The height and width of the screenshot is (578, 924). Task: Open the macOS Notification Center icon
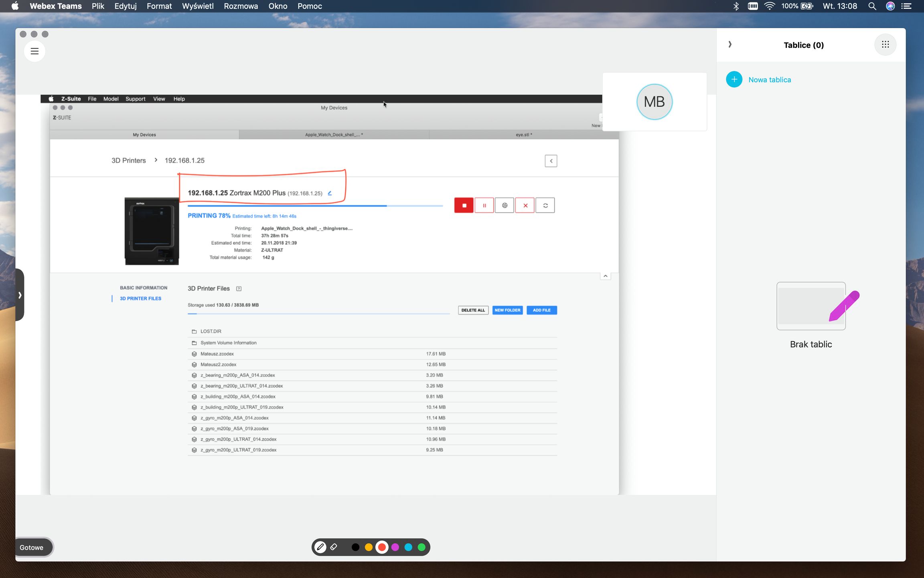click(906, 6)
